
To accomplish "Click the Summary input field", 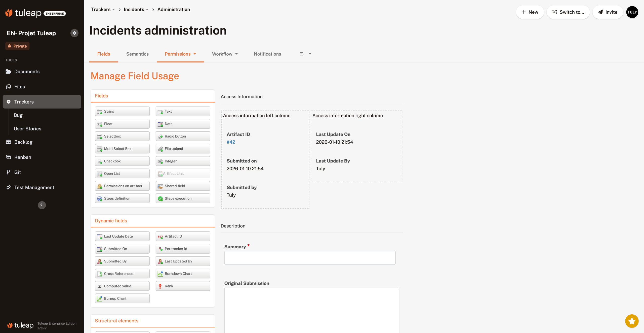I will coord(310,258).
